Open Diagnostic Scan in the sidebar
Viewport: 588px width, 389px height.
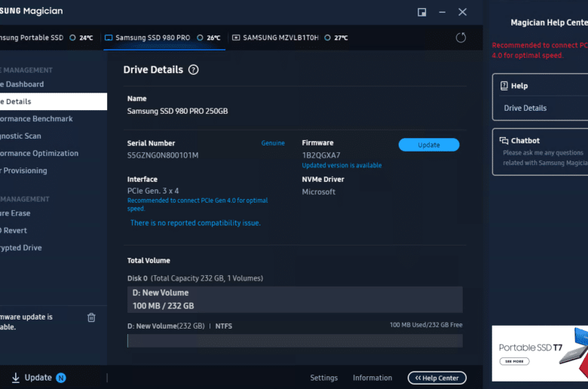pos(20,136)
